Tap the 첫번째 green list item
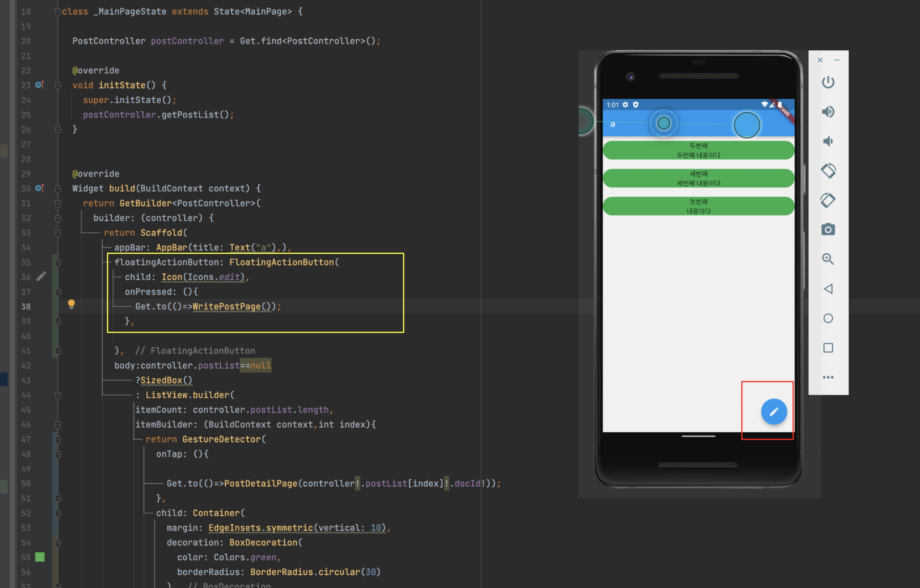The image size is (920, 588). point(698,206)
